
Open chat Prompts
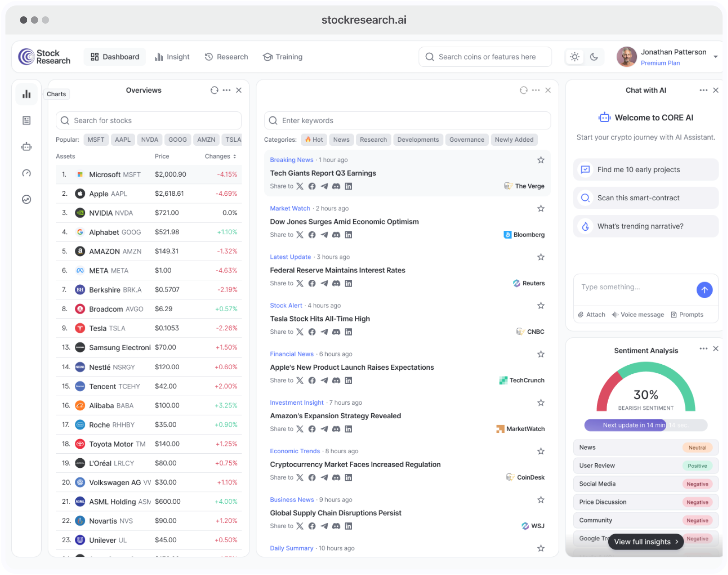(x=687, y=315)
